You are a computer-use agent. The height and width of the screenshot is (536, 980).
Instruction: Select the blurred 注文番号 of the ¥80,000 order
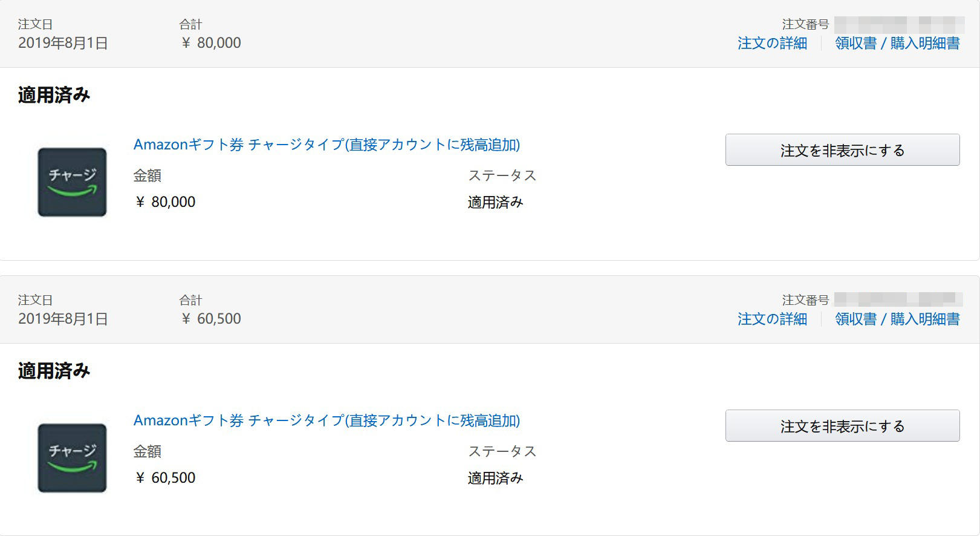point(898,25)
